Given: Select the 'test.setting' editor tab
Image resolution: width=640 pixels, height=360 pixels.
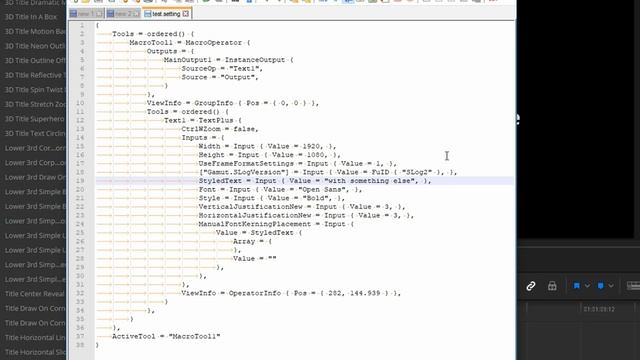Looking at the screenshot, I should point(166,14).
